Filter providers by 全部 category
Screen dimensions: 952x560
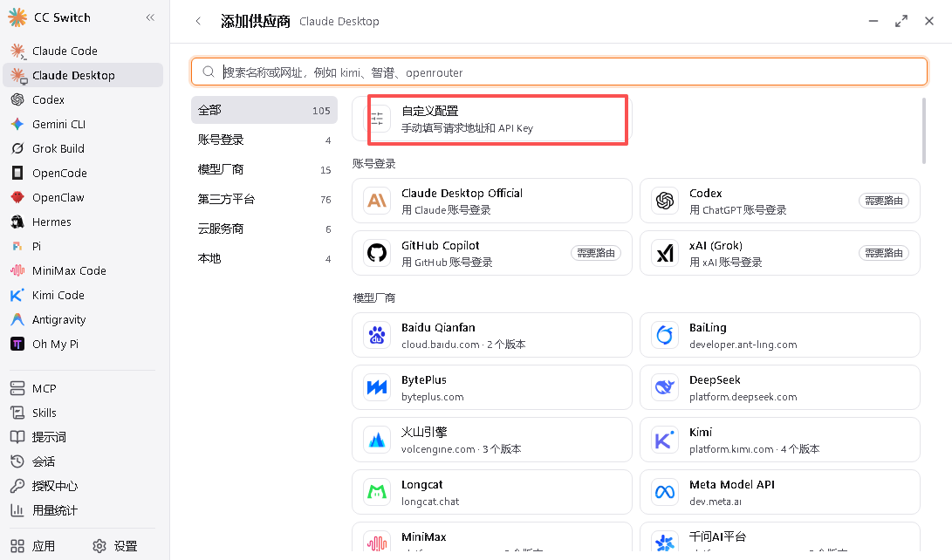(x=264, y=111)
